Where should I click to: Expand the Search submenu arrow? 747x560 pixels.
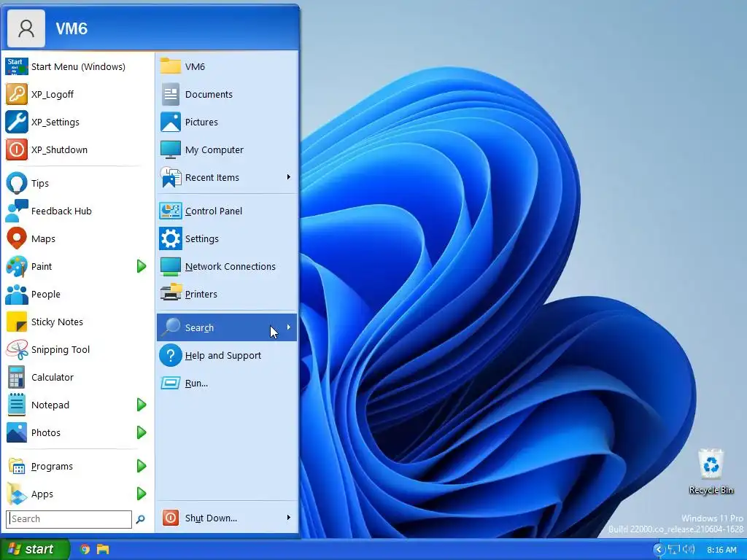coord(288,327)
